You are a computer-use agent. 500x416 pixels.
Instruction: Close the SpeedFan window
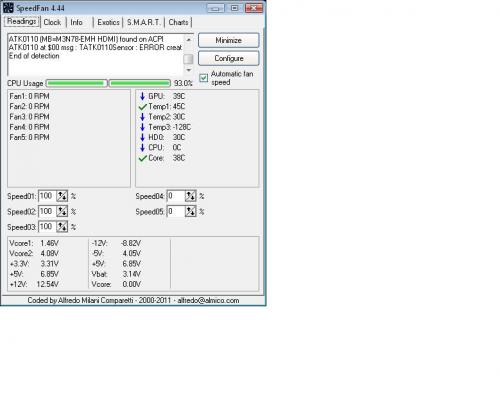click(254, 8)
